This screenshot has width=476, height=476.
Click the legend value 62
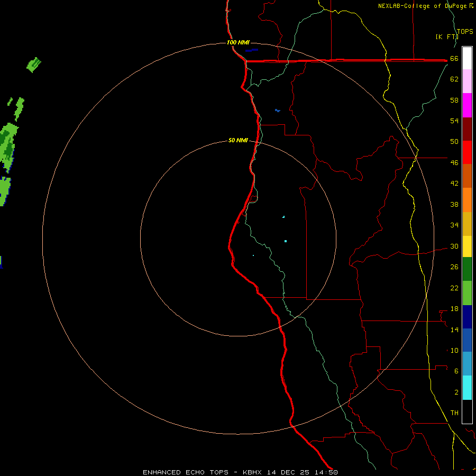[454, 79]
